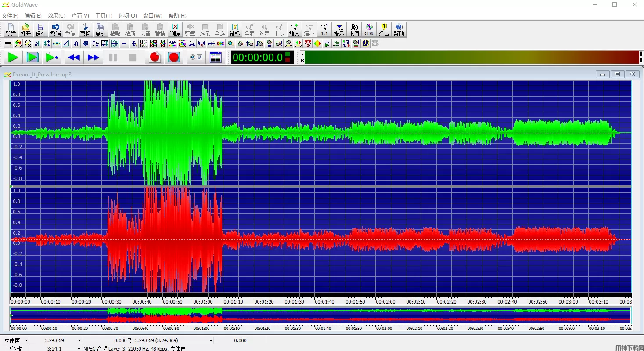Expand the selection range dropdown in status bar
The image size is (644, 351).
click(211, 340)
